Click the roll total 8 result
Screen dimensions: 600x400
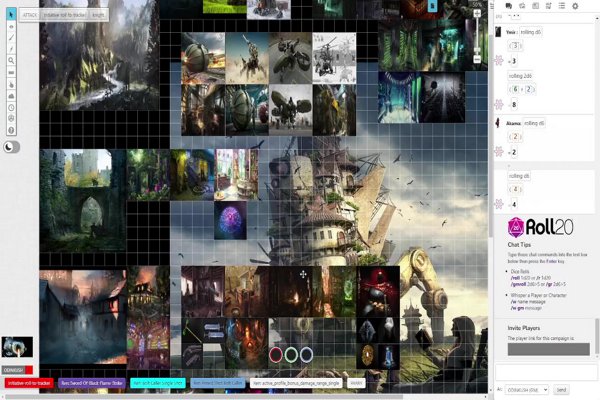[x=514, y=104]
